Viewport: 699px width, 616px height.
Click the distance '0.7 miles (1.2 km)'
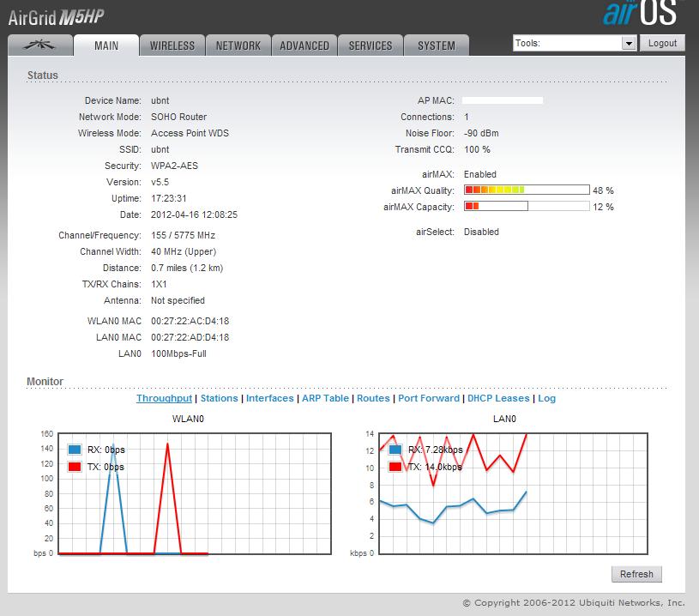187,268
